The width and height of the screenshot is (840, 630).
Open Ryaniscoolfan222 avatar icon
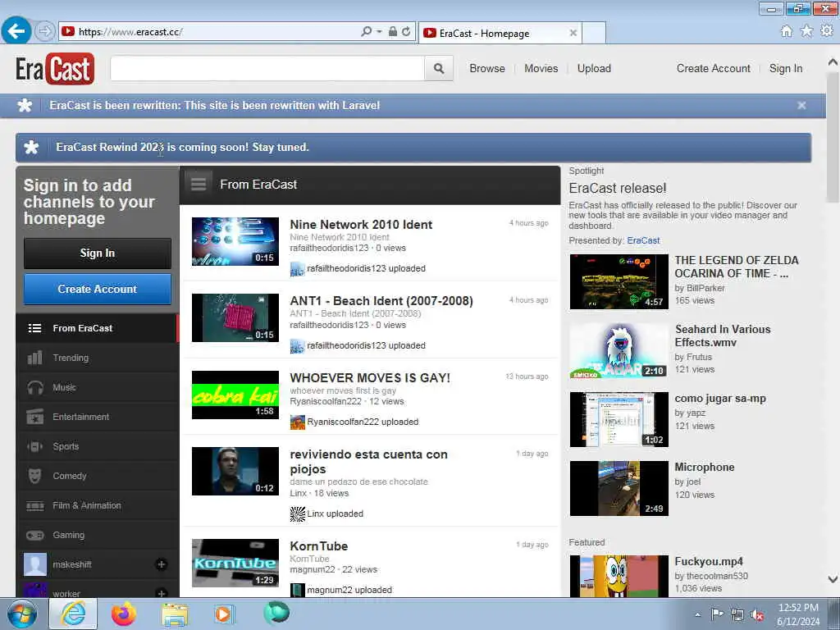pos(297,422)
